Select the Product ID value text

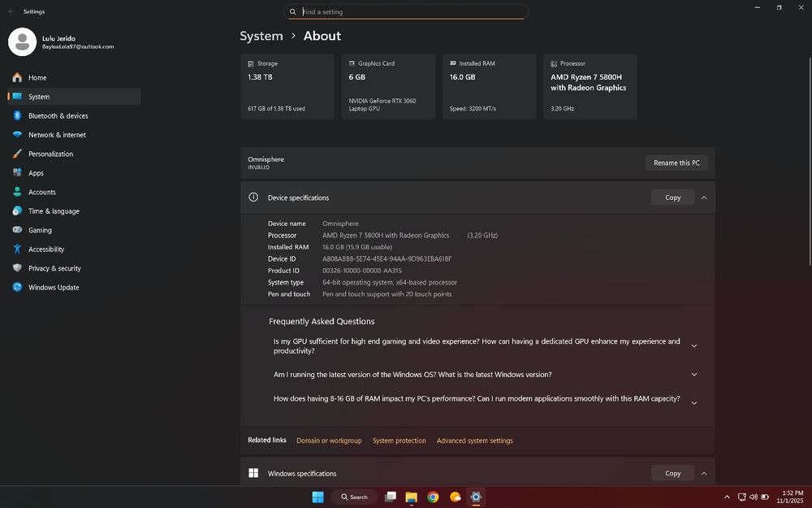click(x=362, y=271)
